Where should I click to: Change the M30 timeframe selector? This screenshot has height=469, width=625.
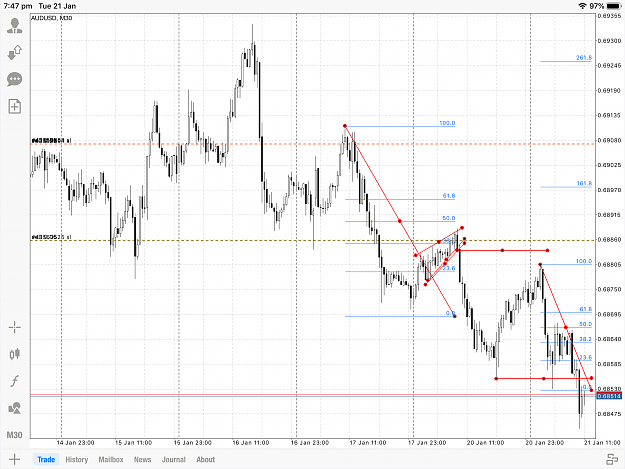15,435
